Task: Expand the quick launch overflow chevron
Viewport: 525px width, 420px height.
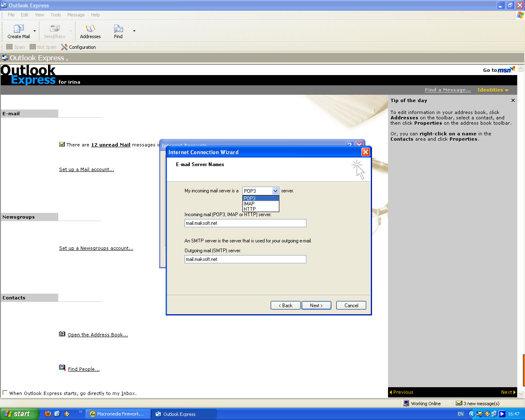Action: (80, 412)
